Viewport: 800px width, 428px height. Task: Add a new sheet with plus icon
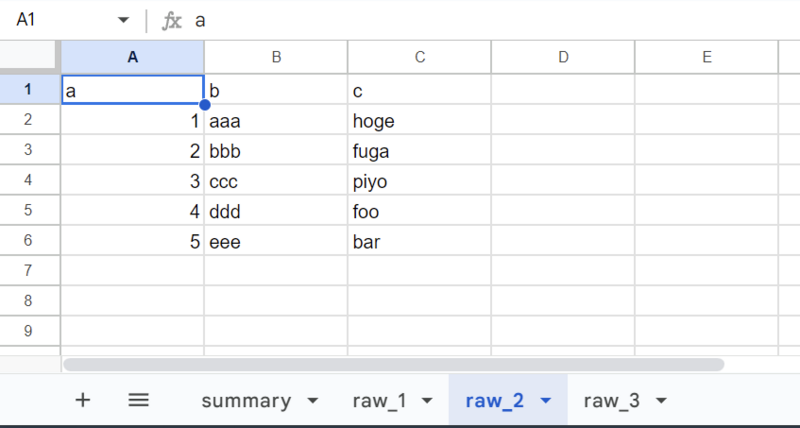tap(83, 400)
